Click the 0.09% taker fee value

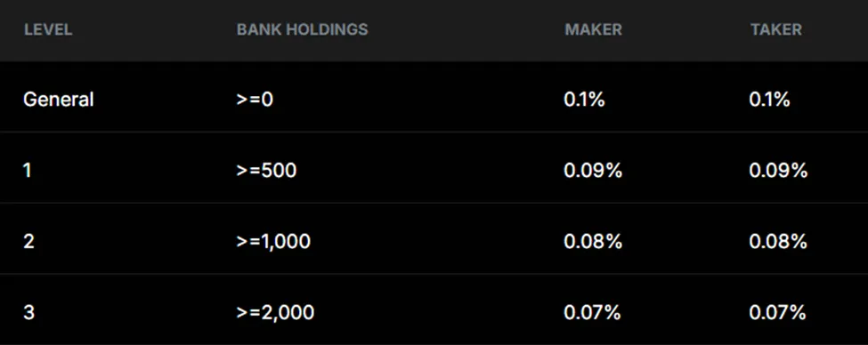point(778,171)
